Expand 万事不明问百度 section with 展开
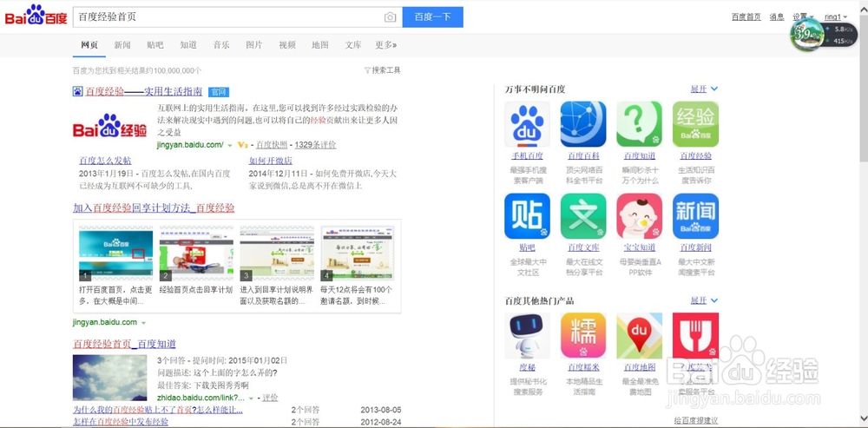The width and height of the screenshot is (868, 428). [704, 89]
